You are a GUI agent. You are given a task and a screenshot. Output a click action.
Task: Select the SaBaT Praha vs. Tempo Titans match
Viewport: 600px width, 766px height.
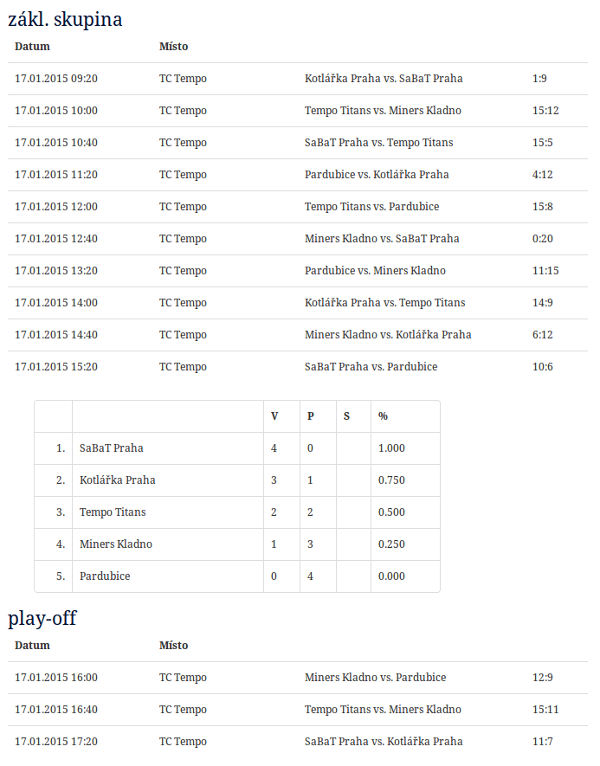378,142
